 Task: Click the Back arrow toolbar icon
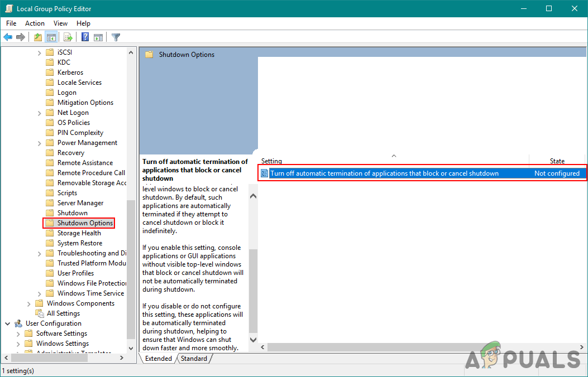8,37
